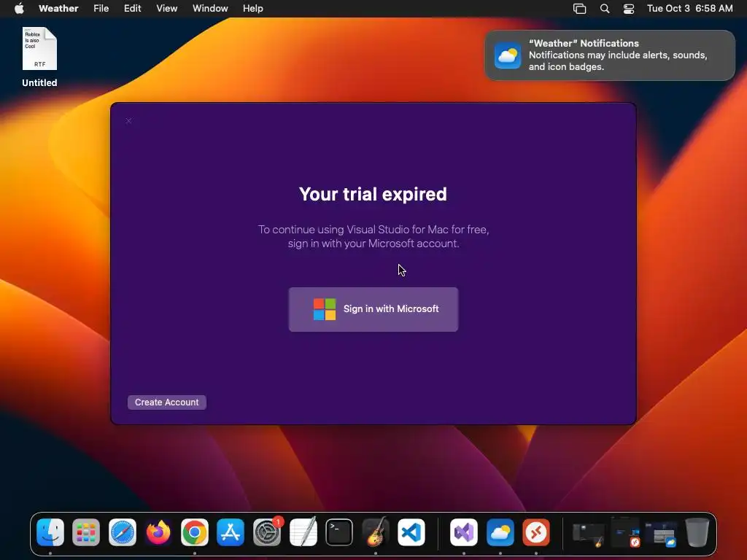Close the trial expired dialog
747x560 pixels.
(x=128, y=121)
